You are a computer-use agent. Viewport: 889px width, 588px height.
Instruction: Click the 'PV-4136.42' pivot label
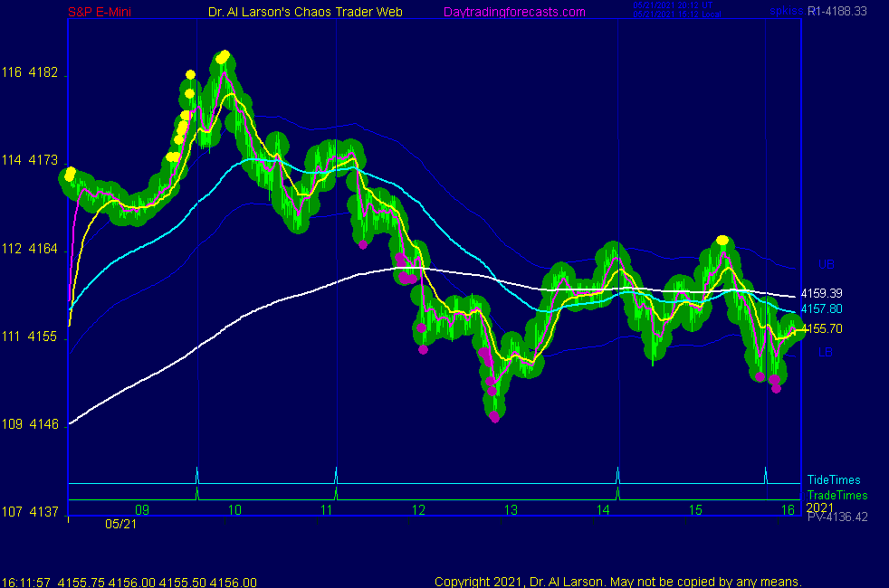coord(837,517)
